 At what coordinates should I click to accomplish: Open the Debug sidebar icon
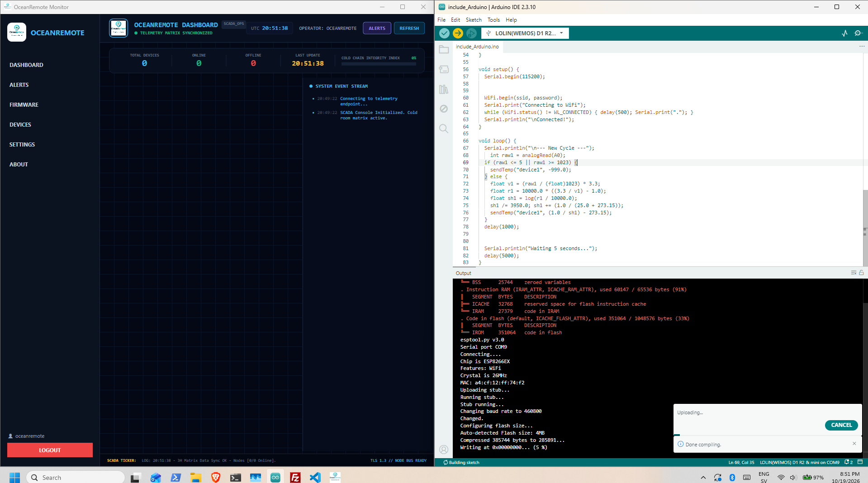444,109
